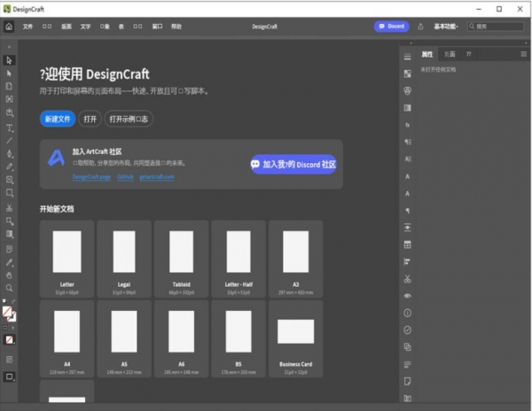The width and height of the screenshot is (532, 411).
Task: Switch to the 页面 tab
Action: coord(450,54)
